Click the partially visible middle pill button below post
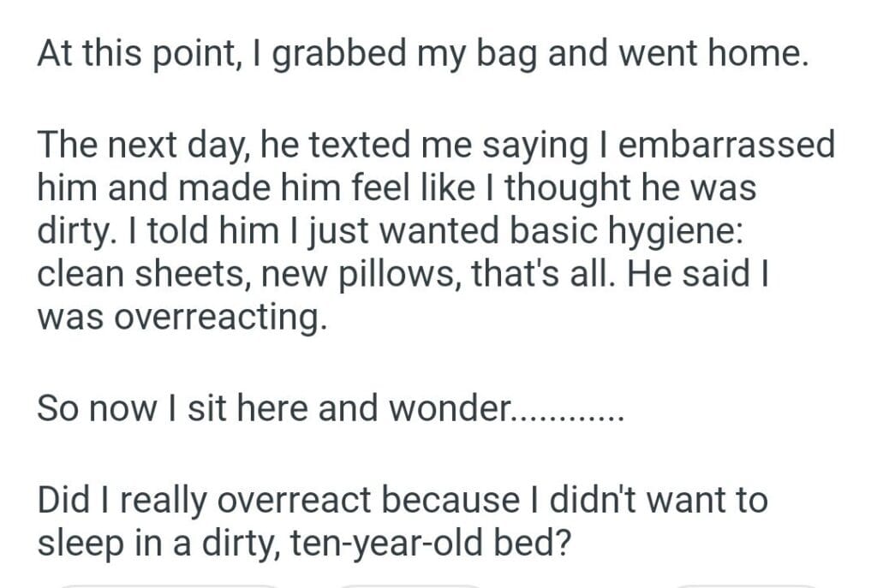Viewport: 877px width, 588px height. tap(411, 585)
